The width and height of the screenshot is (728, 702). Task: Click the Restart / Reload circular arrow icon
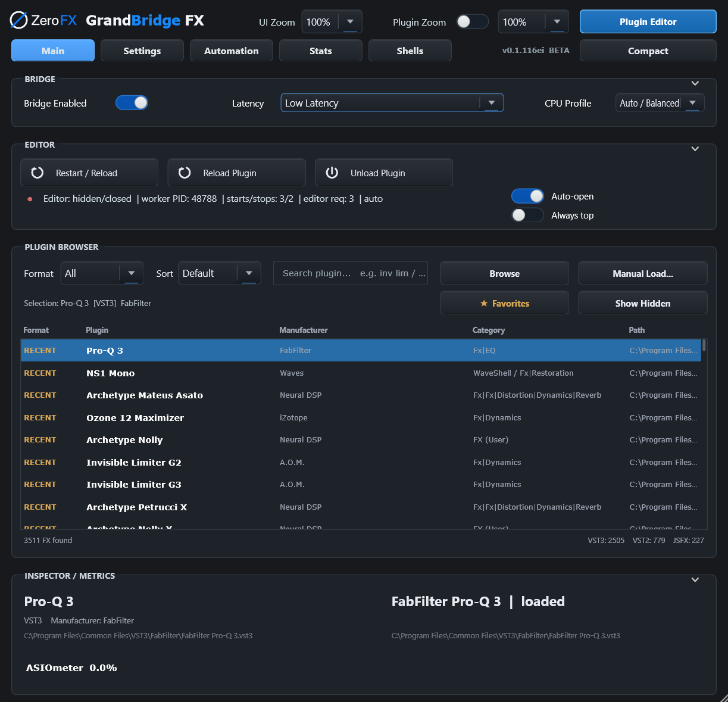click(37, 173)
